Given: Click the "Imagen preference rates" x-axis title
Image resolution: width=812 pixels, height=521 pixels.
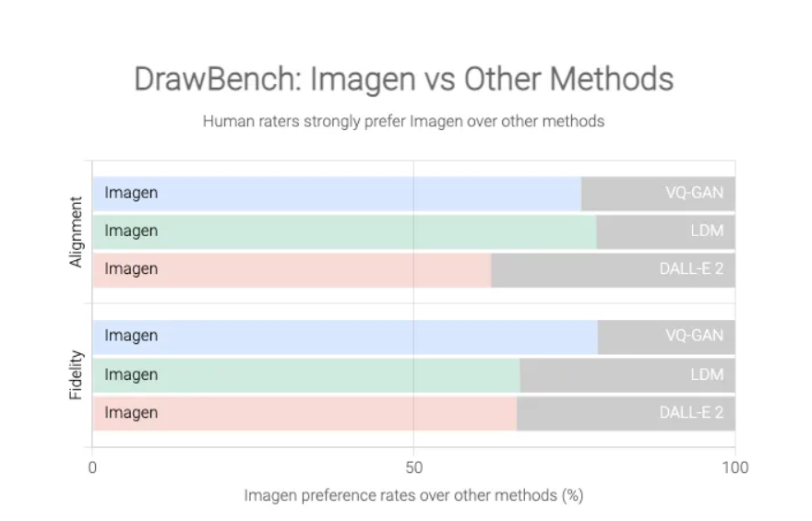Looking at the screenshot, I should point(413,496).
